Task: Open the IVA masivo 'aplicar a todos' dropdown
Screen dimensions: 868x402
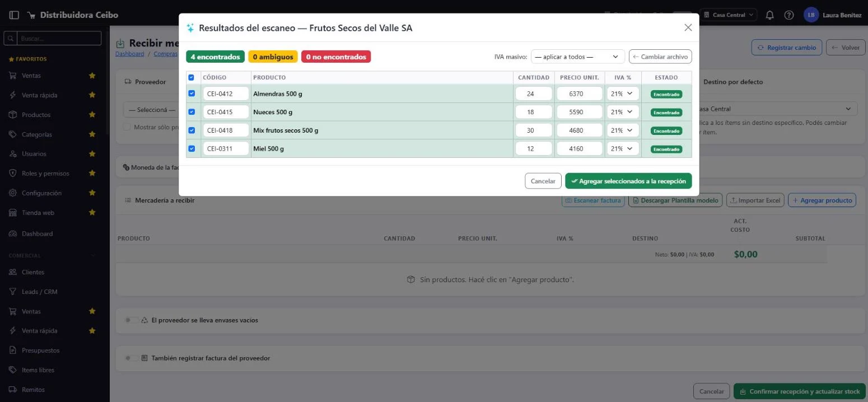Action: click(x=577, y=57)
